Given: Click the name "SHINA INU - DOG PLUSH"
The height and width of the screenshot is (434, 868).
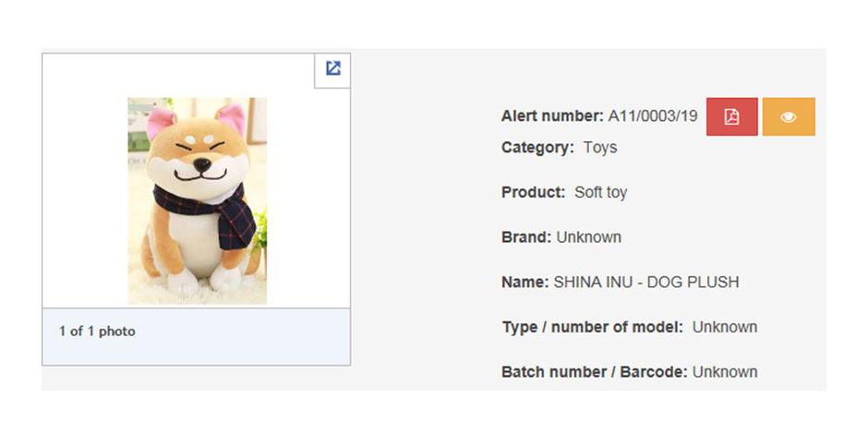Looking at the screenshot, I should 646,282.
